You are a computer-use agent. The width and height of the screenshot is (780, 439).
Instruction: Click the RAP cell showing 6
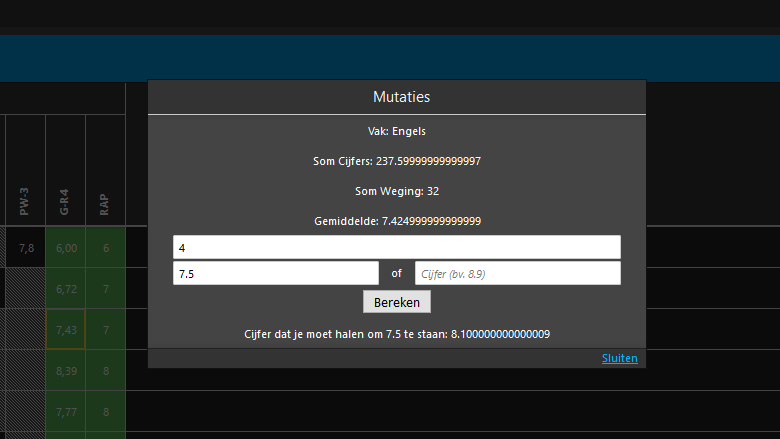pos(105,248)
